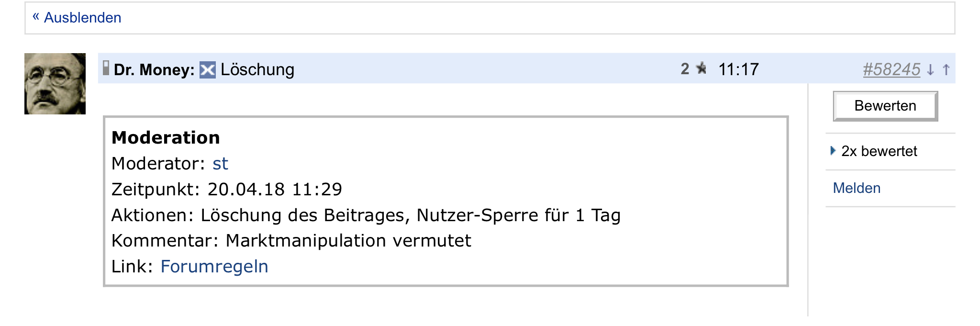
Task: Open the Forumregeln link
Action: [214, 267]
